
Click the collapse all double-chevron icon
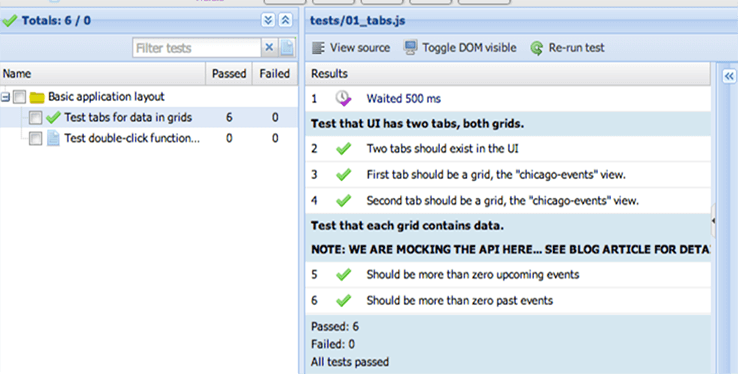(286, 20)
